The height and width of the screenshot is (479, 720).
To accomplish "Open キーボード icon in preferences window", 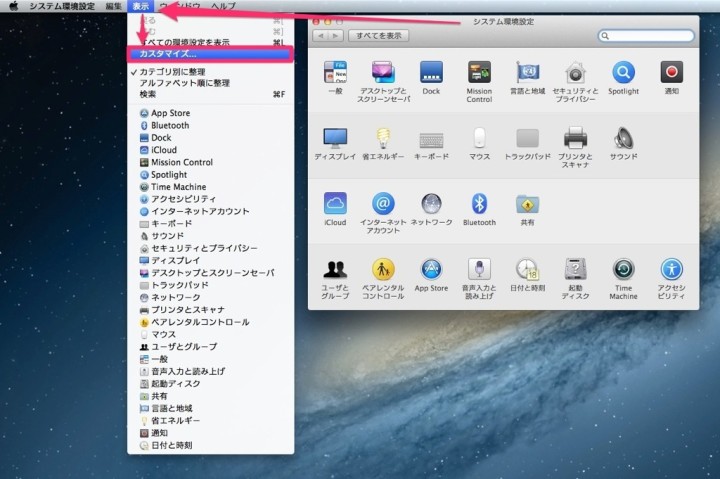I will (x=431, y=140).
